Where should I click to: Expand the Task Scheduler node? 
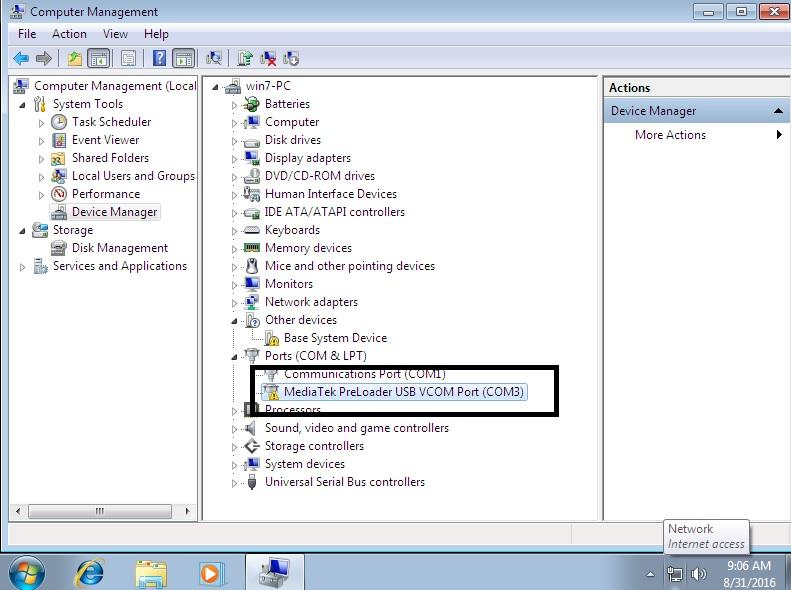coord(41,123)
